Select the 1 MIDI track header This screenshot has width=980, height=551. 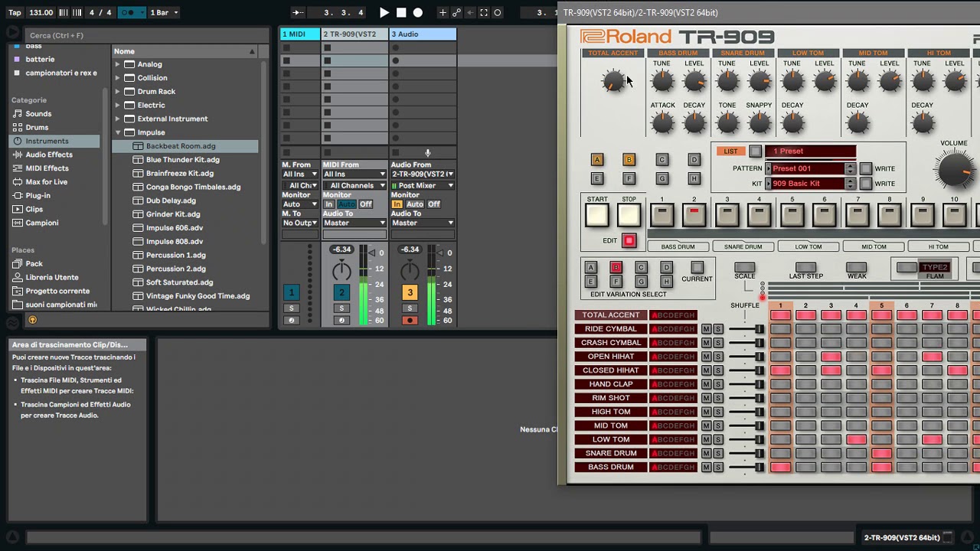click(x=299, y=34)
